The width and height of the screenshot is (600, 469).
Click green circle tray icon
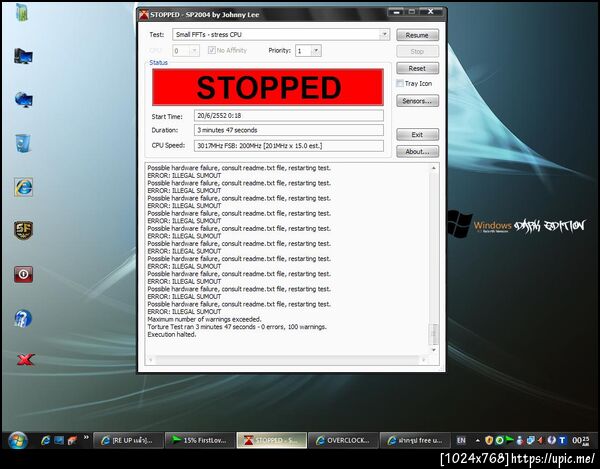[x=499, y=440]
